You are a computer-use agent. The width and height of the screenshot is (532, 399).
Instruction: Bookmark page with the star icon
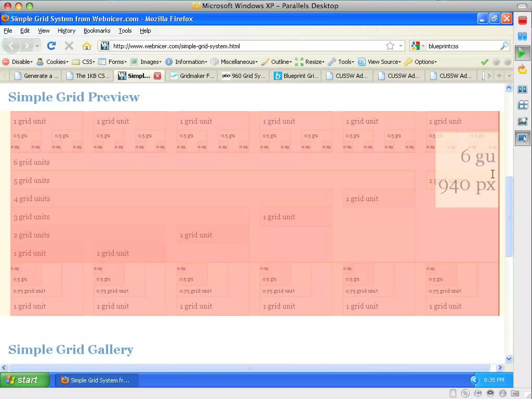[x=390, y=46]
